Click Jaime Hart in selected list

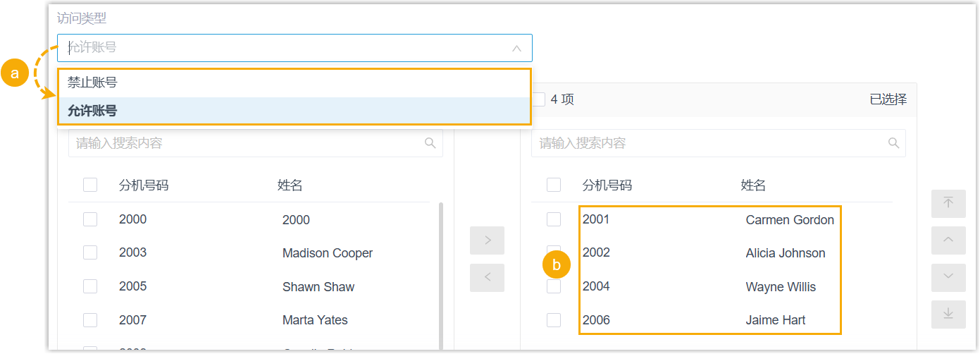click(x=775, y=320)
